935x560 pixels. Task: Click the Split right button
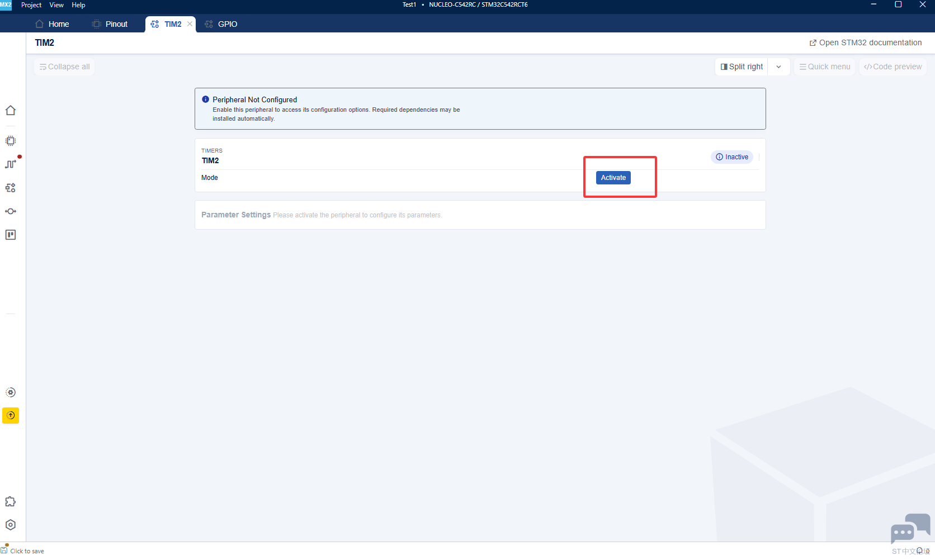pos(742,67)
